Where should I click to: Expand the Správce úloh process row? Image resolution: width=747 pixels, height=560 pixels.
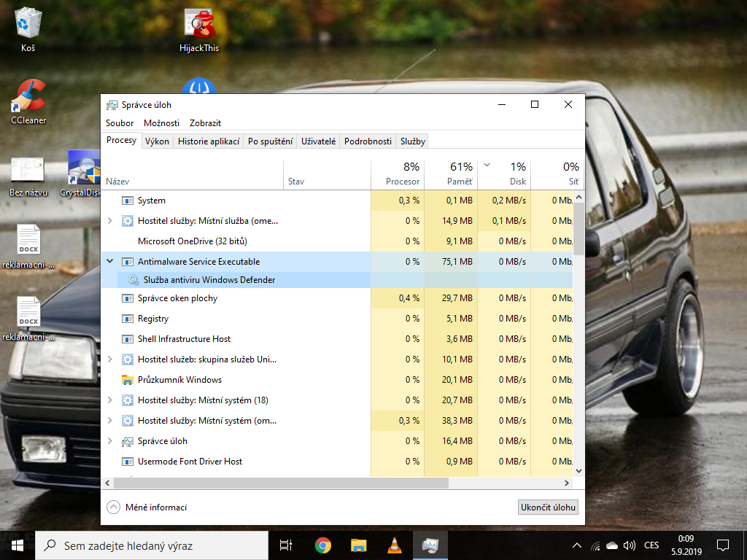click(x=110, y=441)
